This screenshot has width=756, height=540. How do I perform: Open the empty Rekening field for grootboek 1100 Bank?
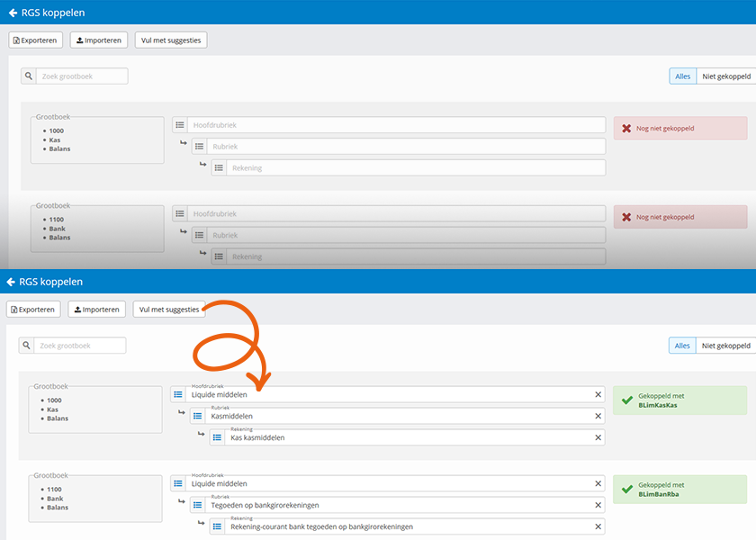tap(416, 256)
